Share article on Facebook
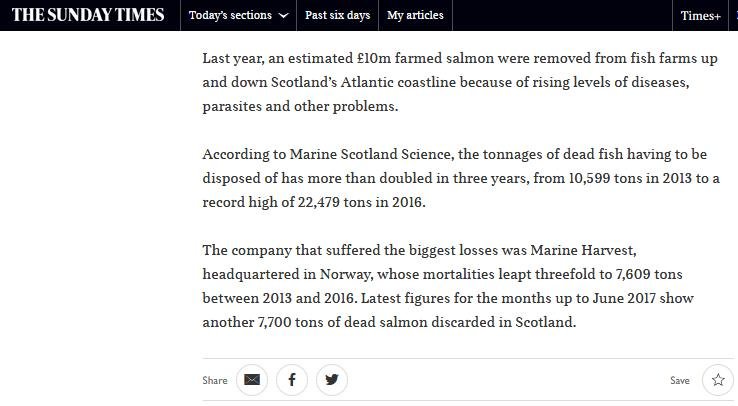The image size is (738, 406). point(292,380)
